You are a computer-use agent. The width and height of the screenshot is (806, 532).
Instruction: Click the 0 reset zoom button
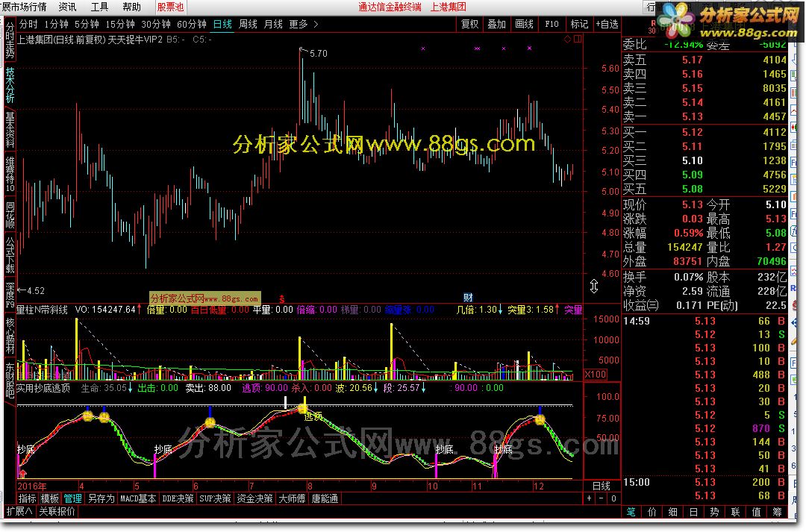pos(613,498)
